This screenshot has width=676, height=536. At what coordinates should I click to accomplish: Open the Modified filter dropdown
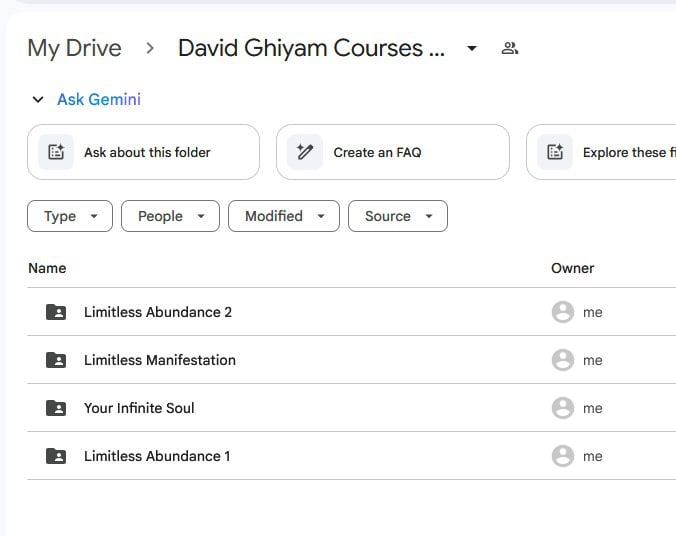(x=284, y=216)
